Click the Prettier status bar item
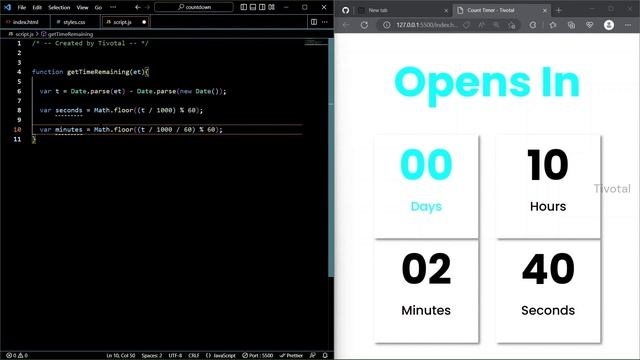The width and height of the screenshot is (640, 360). [291, 356]
